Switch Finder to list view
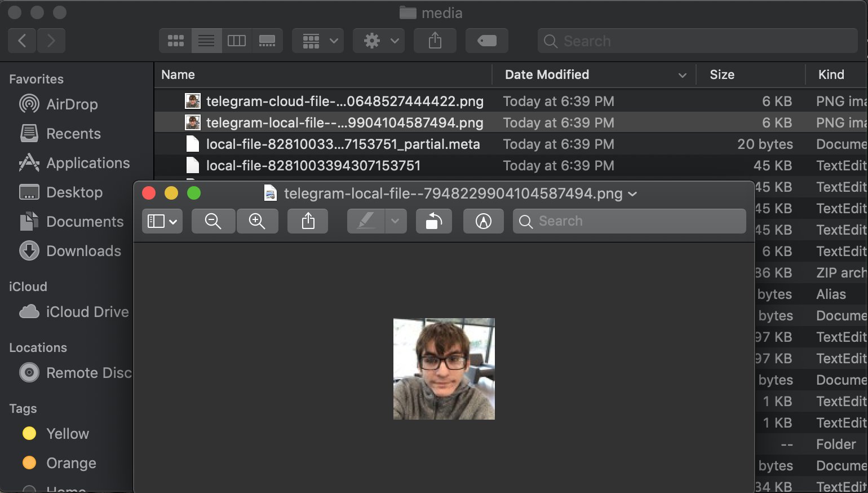Image resolution: width=868 pixels, height=493 pixels. point(206,41)
